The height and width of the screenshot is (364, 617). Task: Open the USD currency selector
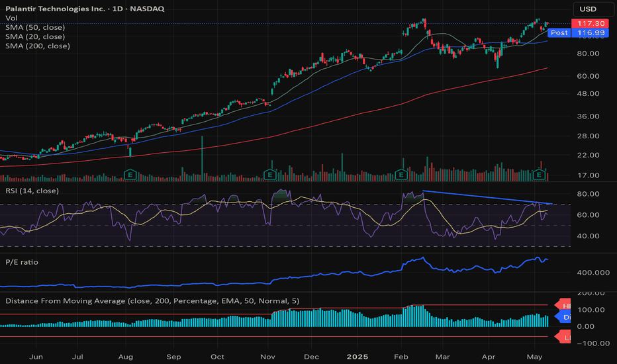tap(593, 9)
